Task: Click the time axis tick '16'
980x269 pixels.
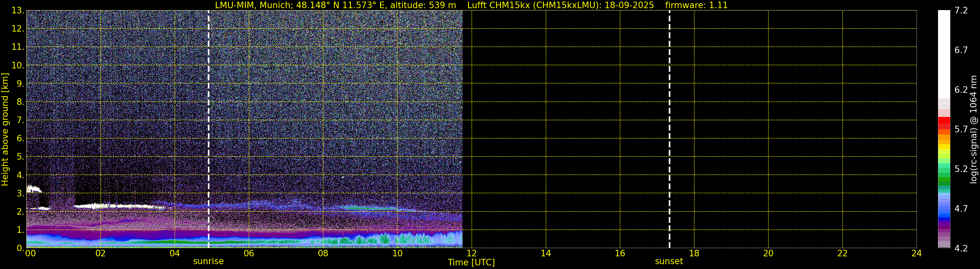Action: click(620, 253)
